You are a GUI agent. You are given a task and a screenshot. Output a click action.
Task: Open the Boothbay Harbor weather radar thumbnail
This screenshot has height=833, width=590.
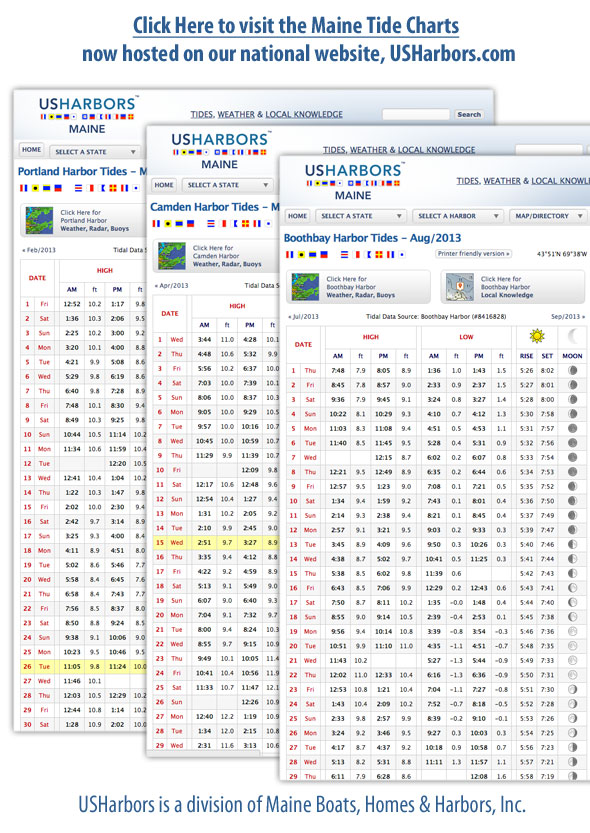point(305,287)
